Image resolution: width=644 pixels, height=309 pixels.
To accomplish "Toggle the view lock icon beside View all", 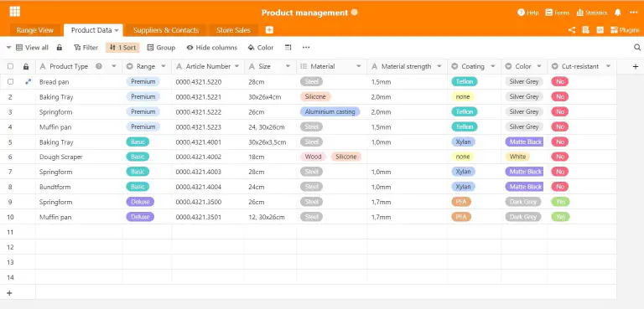I will (60, 48).
